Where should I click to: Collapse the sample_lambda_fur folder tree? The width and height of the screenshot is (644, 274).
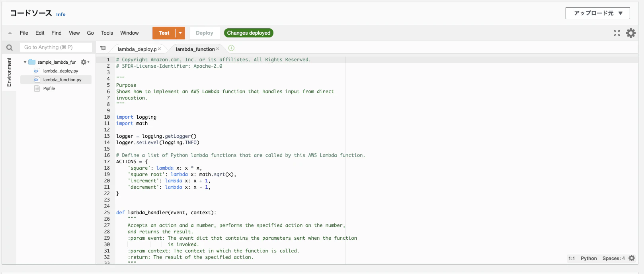point(25,62)
